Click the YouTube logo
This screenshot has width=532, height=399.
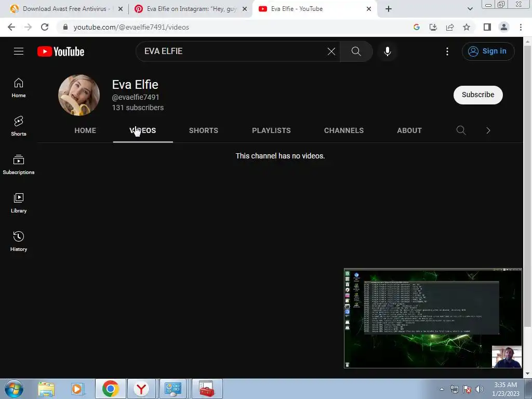[x=61, y=51]
